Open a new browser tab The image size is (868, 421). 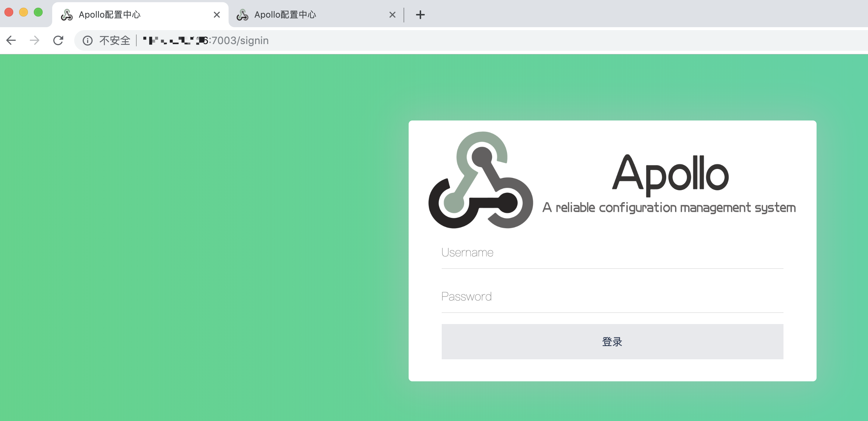tap(420, 15)
